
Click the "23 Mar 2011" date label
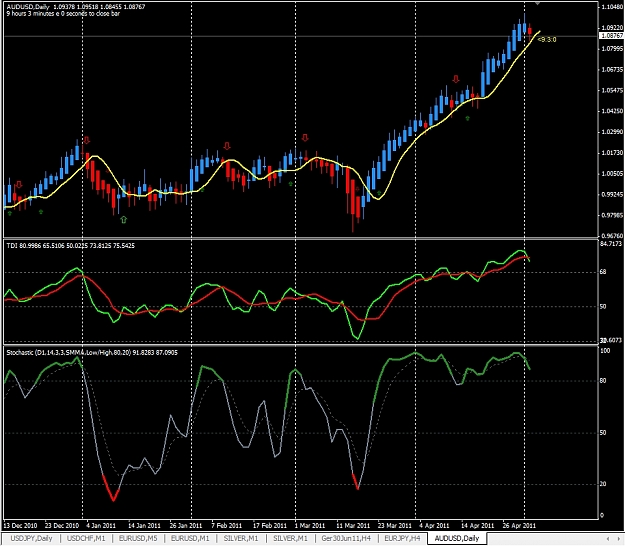[x=394, y=526]
